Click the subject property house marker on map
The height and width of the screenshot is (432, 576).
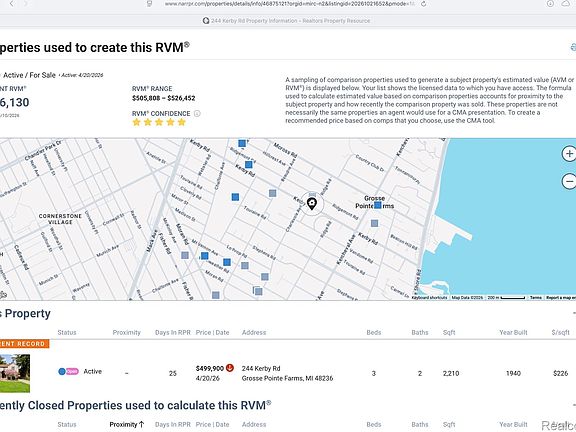point(312,203)
